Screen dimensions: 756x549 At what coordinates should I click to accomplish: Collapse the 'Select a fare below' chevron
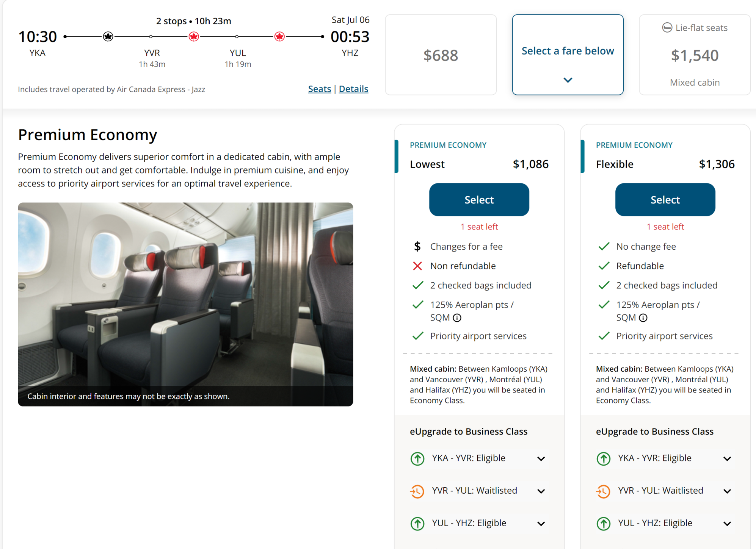(568, 80)
